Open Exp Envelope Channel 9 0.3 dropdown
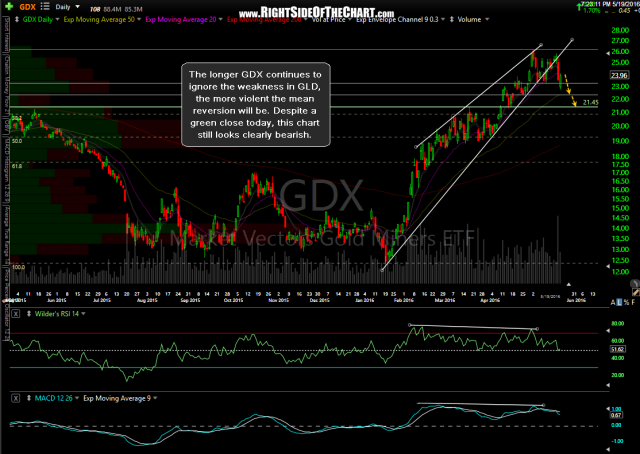 (x=442, y=20)
